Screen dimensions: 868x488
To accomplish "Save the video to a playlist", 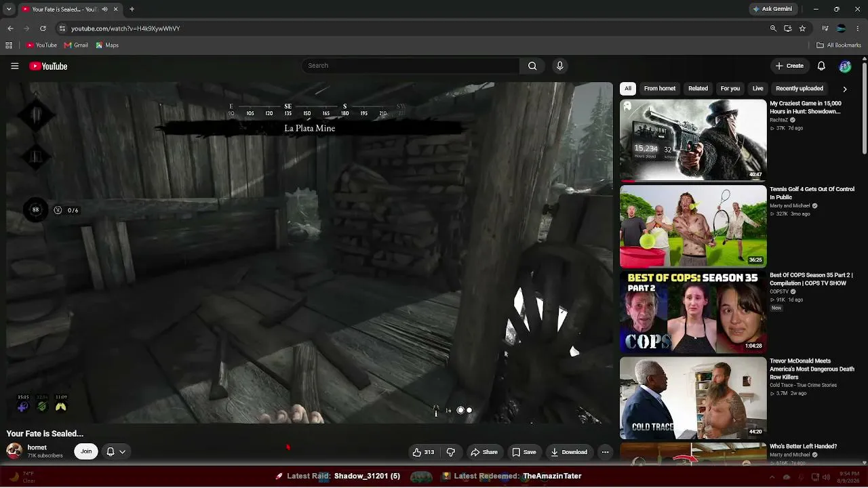I will (524, 452).
